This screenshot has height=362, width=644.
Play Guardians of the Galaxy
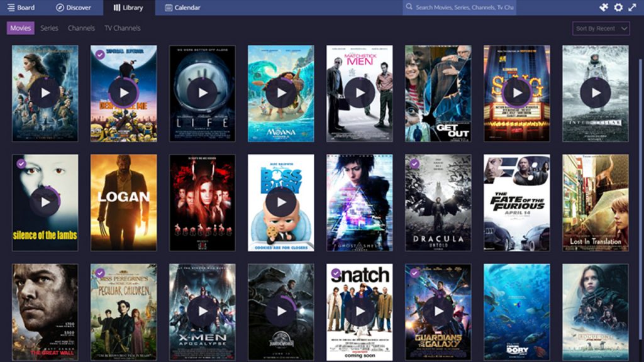tap(438, 311)
